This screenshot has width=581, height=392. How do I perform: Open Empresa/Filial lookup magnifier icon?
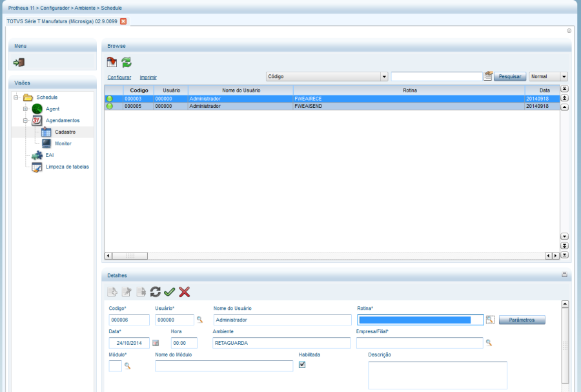coord(489,343)
